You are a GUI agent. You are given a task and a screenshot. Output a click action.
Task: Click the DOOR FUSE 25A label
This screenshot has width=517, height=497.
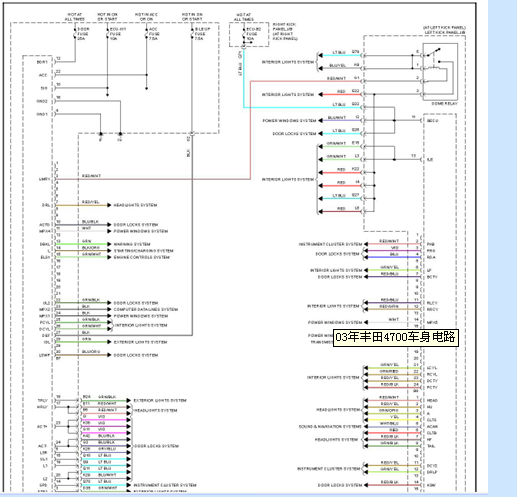pos(83,34)
